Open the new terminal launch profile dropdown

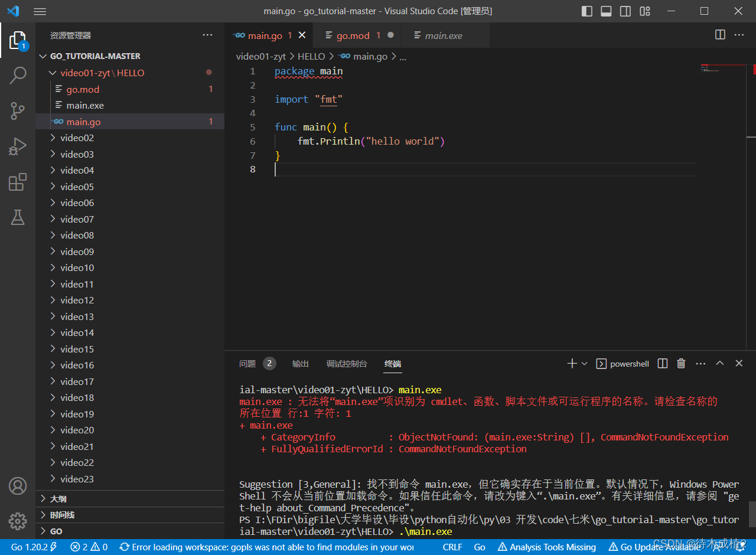coord(585,364)
